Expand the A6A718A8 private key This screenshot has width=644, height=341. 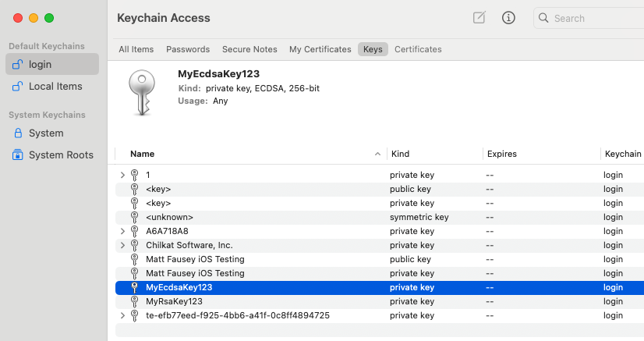click(x=122, y=231)
